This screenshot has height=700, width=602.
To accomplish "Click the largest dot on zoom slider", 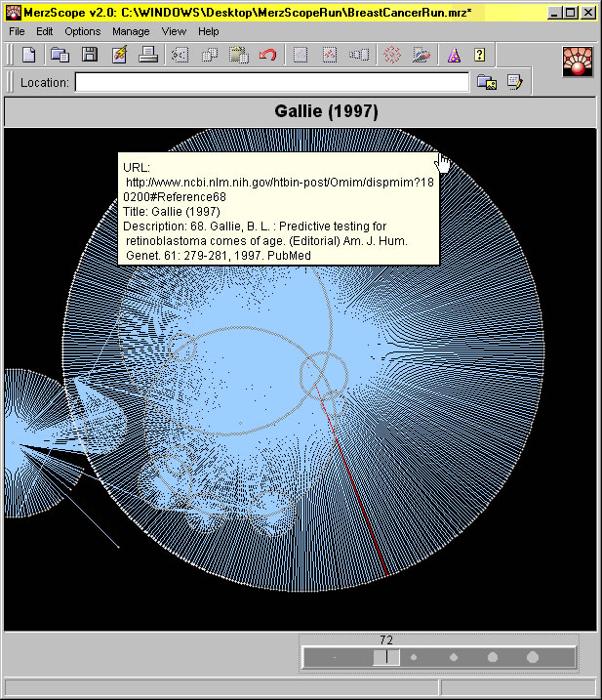I will pyautogui.click(x=533, y=658).
